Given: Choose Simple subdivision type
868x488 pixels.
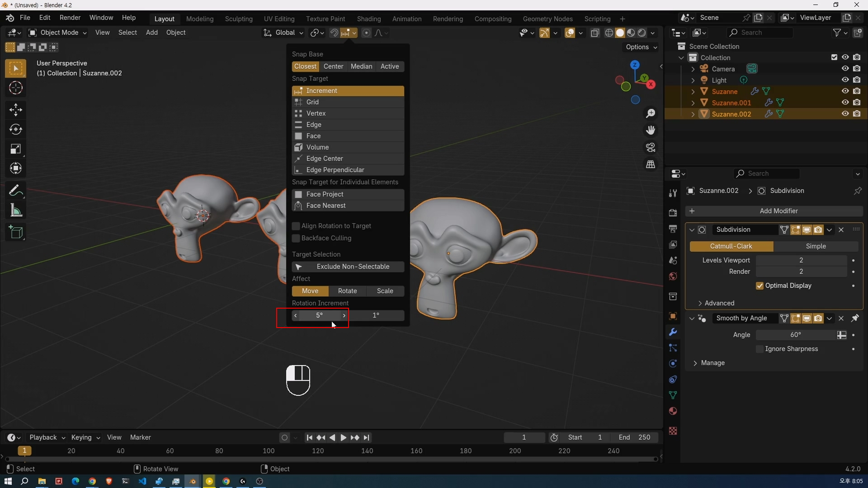Looking at the screenshot, I should tap(816, 246).
